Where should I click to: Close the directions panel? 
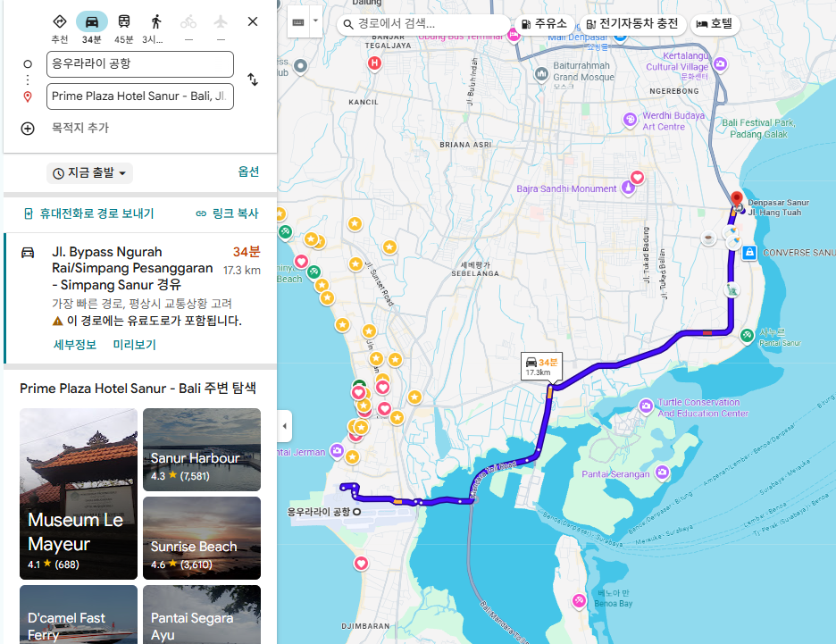(253, 21)
